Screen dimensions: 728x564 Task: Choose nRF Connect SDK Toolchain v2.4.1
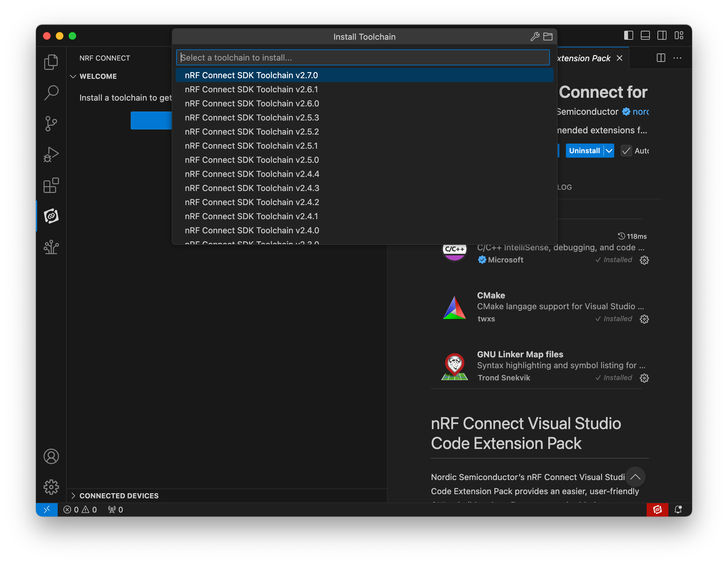[364, 216]
